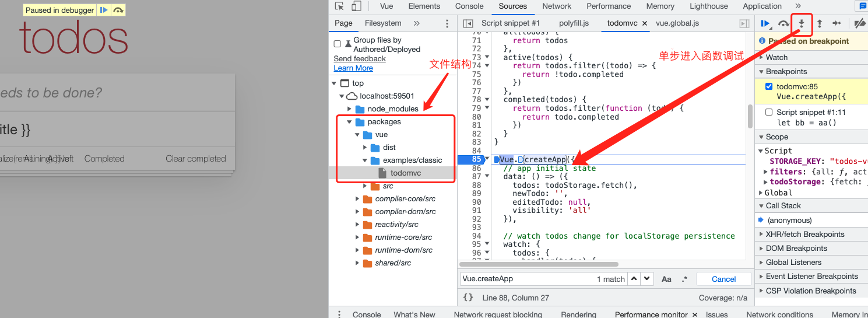Open the navigator three-dot options menu
Screen dimensions: 868x318
pyautogui.click(x=447, y=23)
